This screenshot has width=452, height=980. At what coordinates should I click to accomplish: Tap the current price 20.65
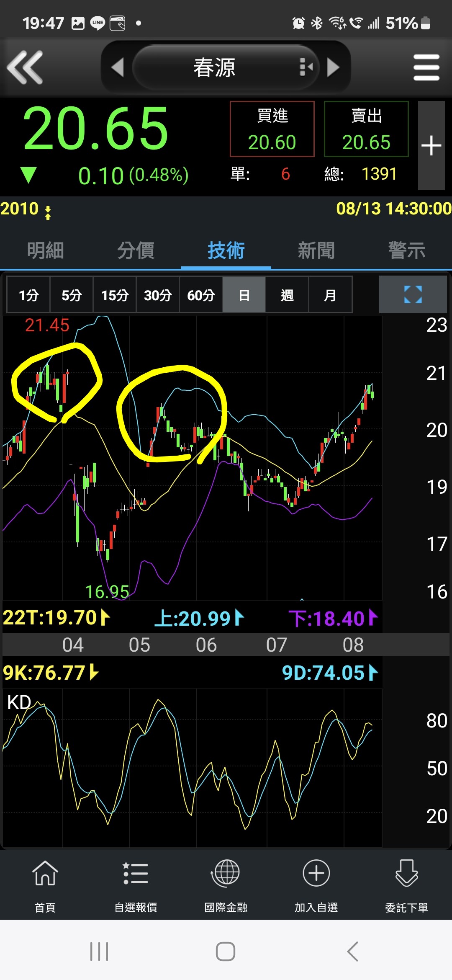click(95, 128)
